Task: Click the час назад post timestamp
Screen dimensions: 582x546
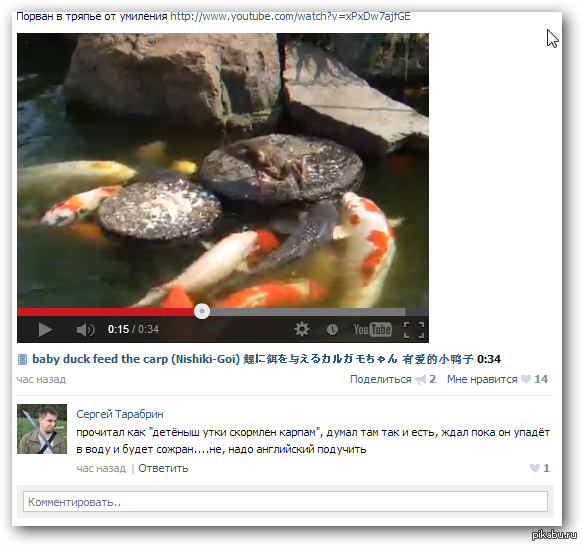Action: [x=41, y=379]
